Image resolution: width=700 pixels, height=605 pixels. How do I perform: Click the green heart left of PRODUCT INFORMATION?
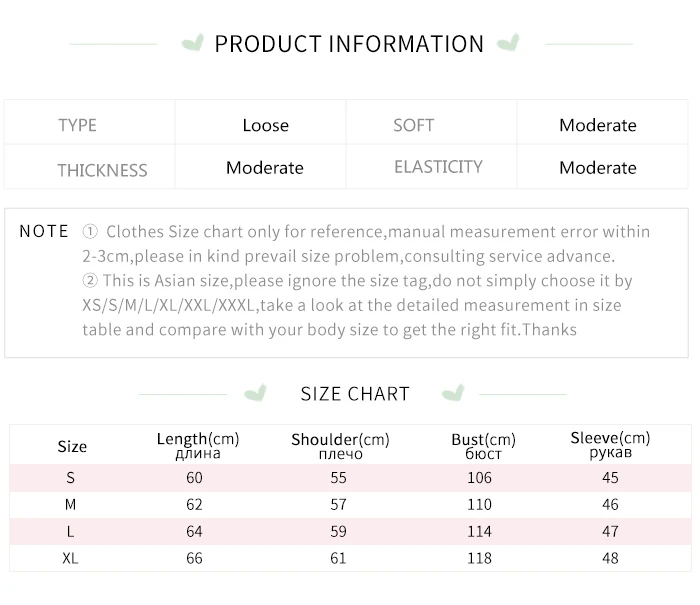click(193, 43)
